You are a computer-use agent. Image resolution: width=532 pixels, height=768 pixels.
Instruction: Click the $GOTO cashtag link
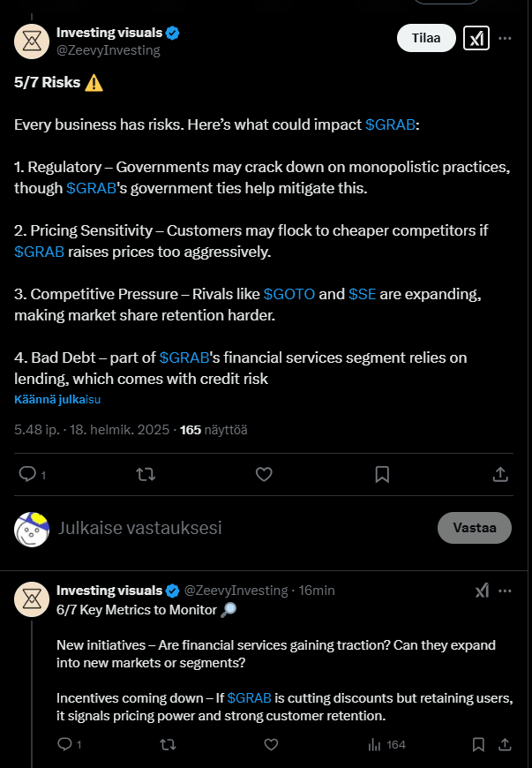[288, 294]
